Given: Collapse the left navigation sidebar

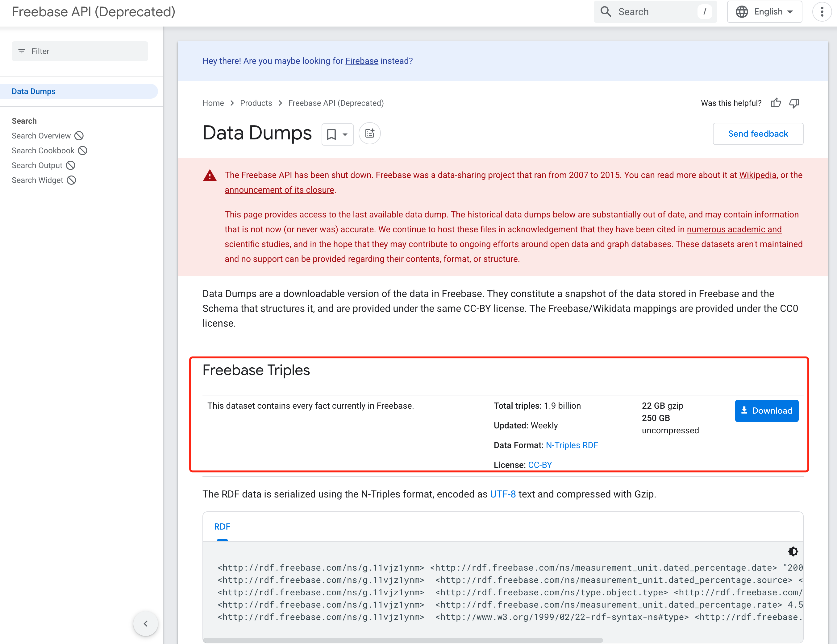Looking at the screenshot, I should 146,623.
